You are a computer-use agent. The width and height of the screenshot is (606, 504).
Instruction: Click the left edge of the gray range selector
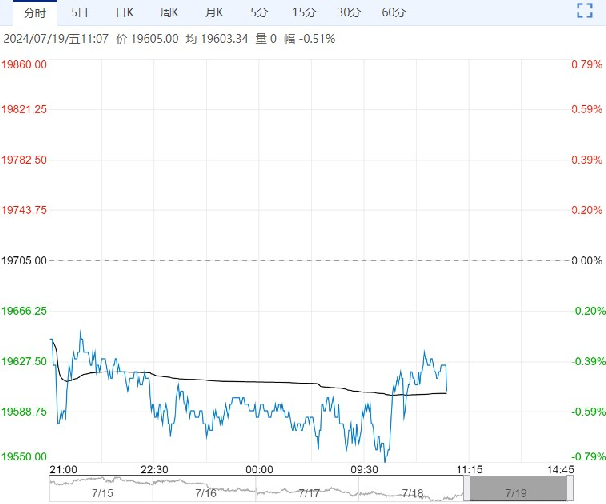pos(466,487)
